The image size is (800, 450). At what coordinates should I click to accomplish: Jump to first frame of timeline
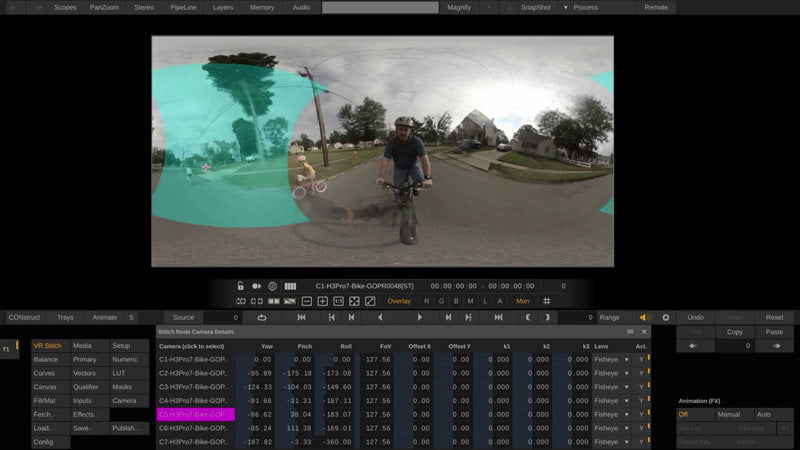(302, 317)
